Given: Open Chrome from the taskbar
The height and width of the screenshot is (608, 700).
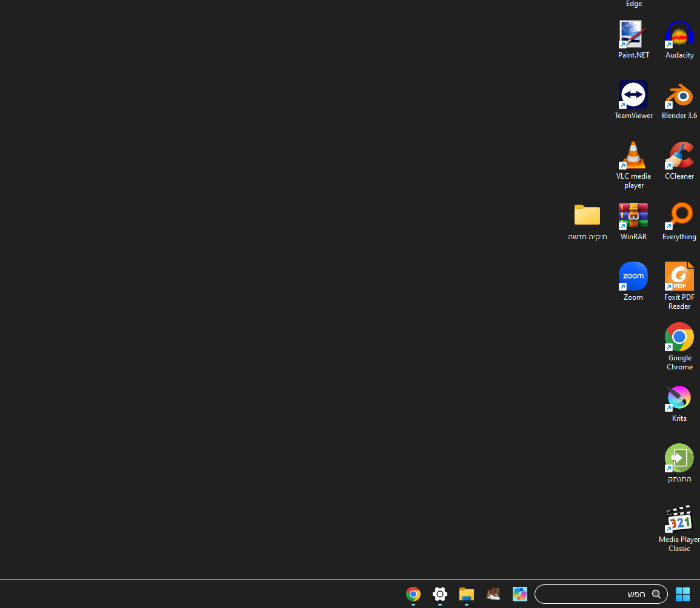Looking at the screenshot, I should tap(413, 594).
